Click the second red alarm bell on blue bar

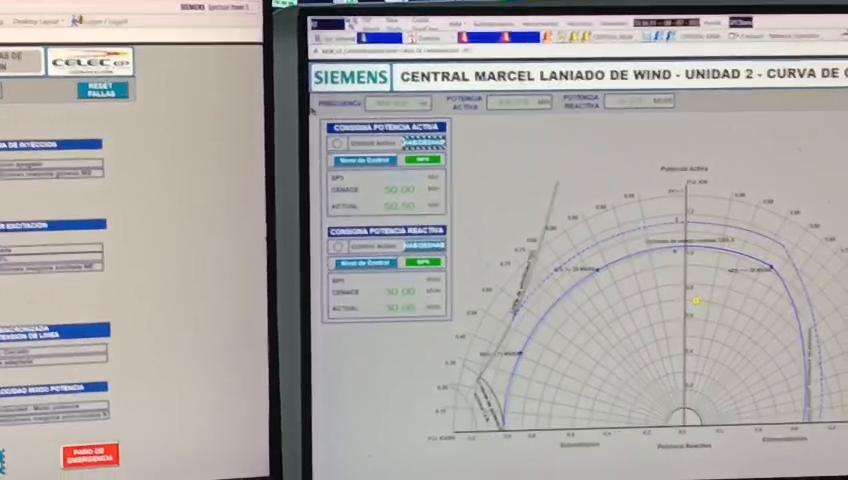(x=505, y=37)
